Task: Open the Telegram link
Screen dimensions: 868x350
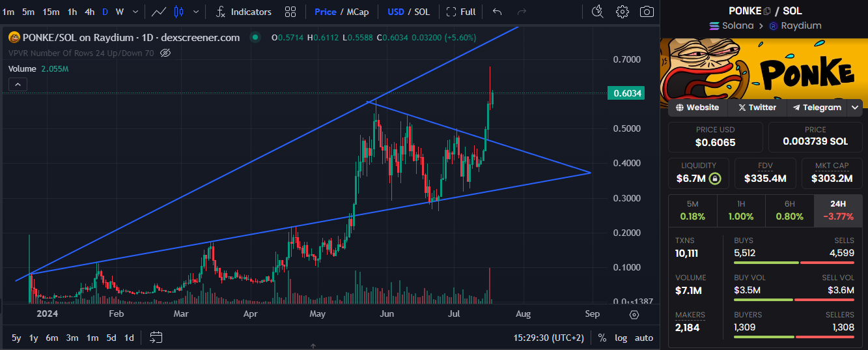Action: click(817, 108)
